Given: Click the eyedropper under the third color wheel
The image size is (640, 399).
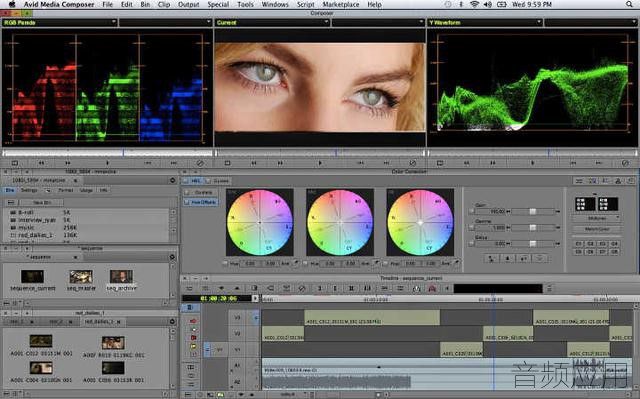Looking at the screenshot, I should pos(457,263).
